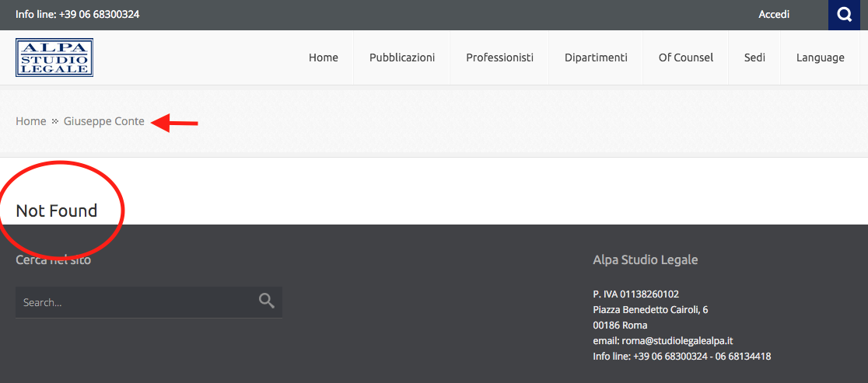The width and height of the screenshot is (868, 383).
Task: Select Sedi in the navigation bar
Action: (x=754, y=57)
